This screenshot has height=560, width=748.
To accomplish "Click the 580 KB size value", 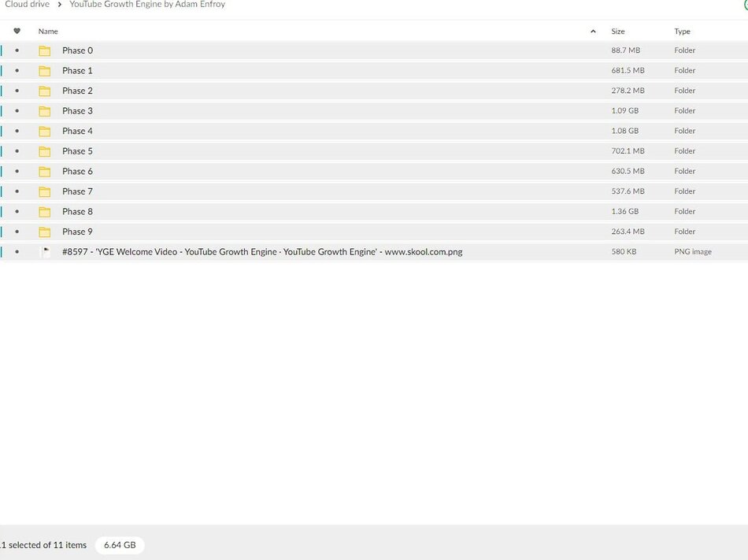I will tap(624, 252).
